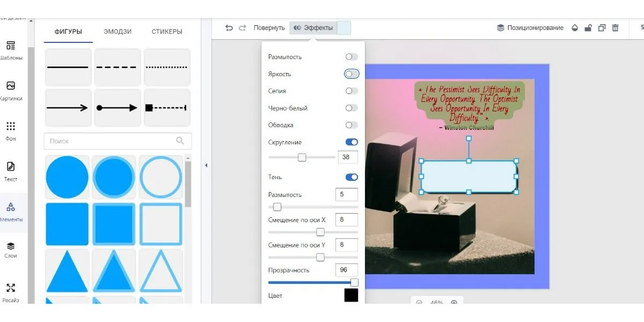Disable the Тень shadow toggle

(352, 177)
